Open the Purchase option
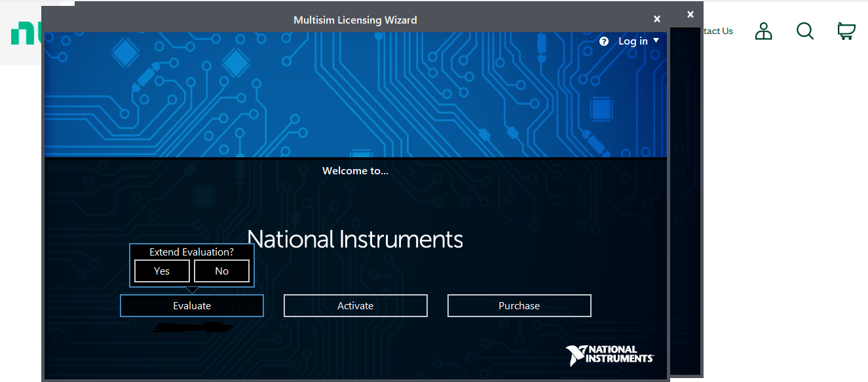The image size is (868, 382). pos(519,306)
